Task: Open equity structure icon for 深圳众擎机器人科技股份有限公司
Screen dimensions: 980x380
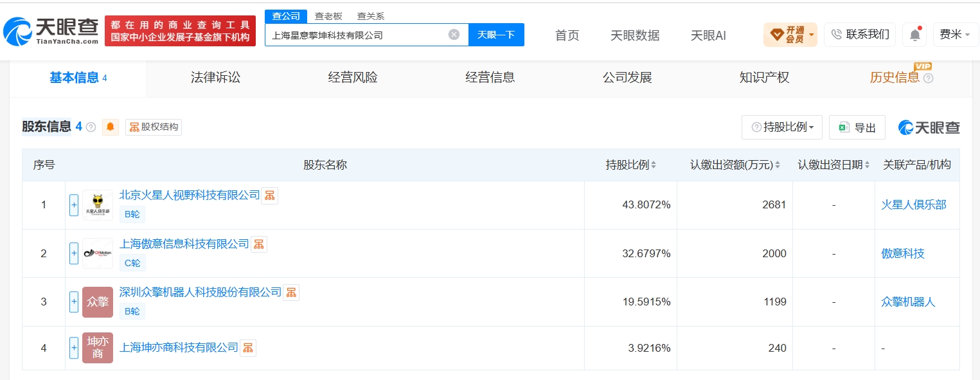Action: [291, 293]
